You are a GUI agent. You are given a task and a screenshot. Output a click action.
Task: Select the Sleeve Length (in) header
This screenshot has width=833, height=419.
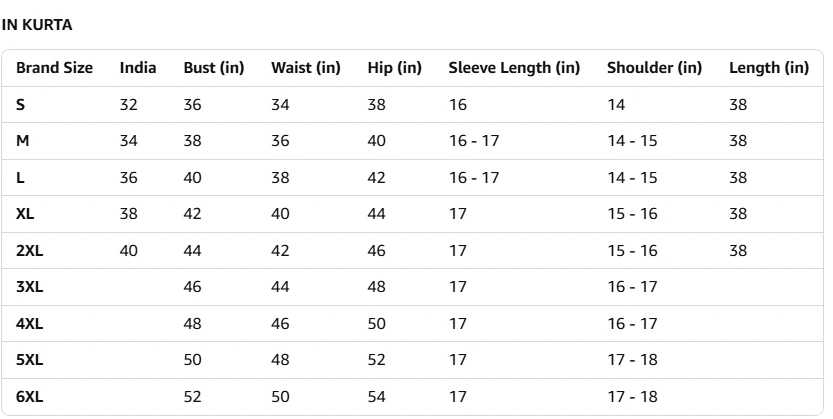(514, 68)
